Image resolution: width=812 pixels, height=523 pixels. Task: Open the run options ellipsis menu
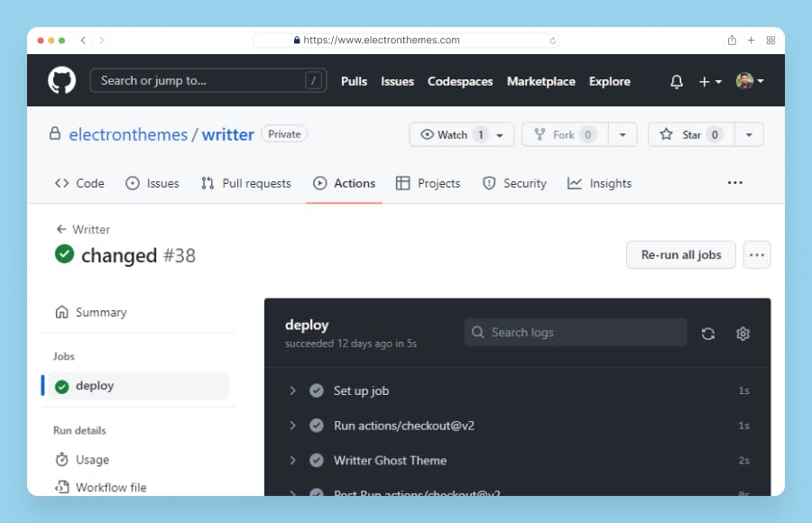[757, 255]
